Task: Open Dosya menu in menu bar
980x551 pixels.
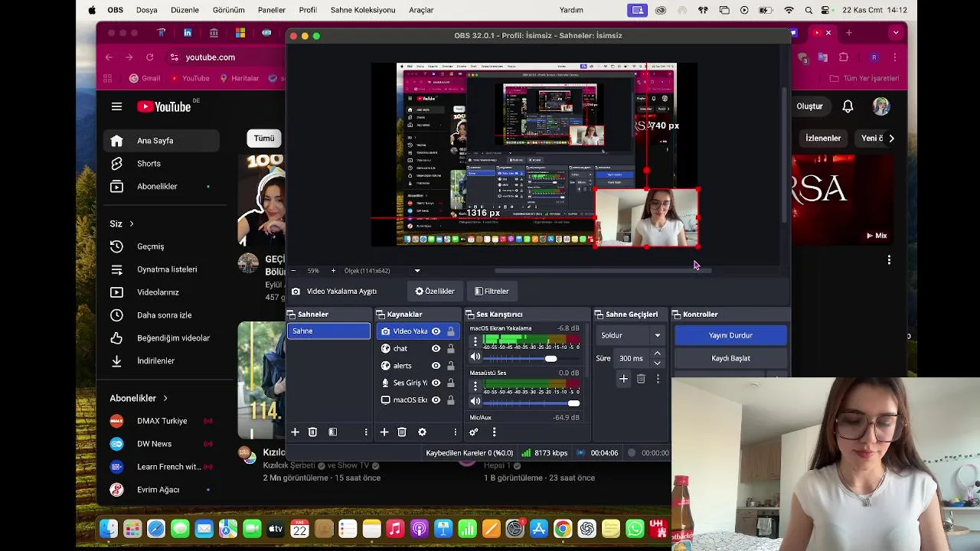Action: 147,10
